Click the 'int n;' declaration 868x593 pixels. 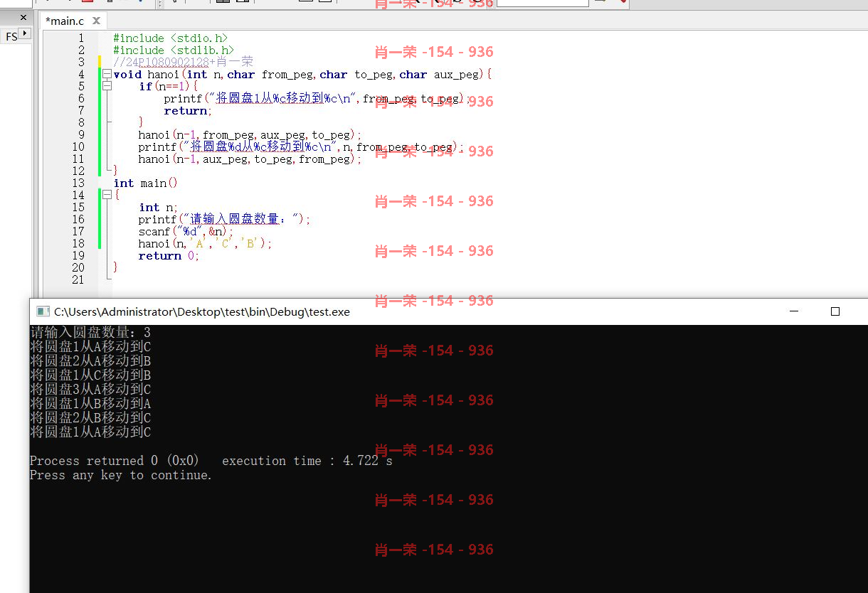tap(158, 207)
